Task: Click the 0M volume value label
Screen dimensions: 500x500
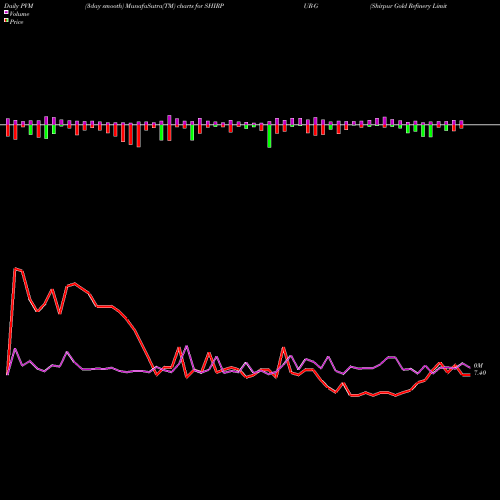Action: point(478,366)
